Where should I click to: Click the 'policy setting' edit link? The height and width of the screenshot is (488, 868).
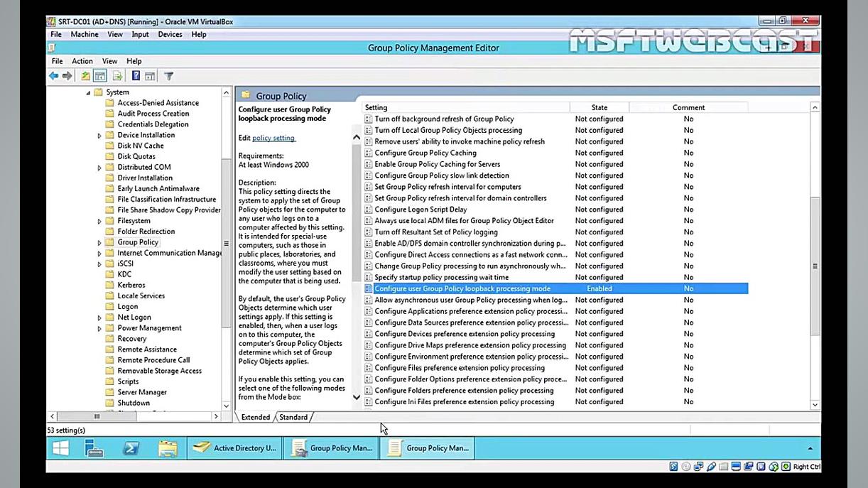(273, 138)
